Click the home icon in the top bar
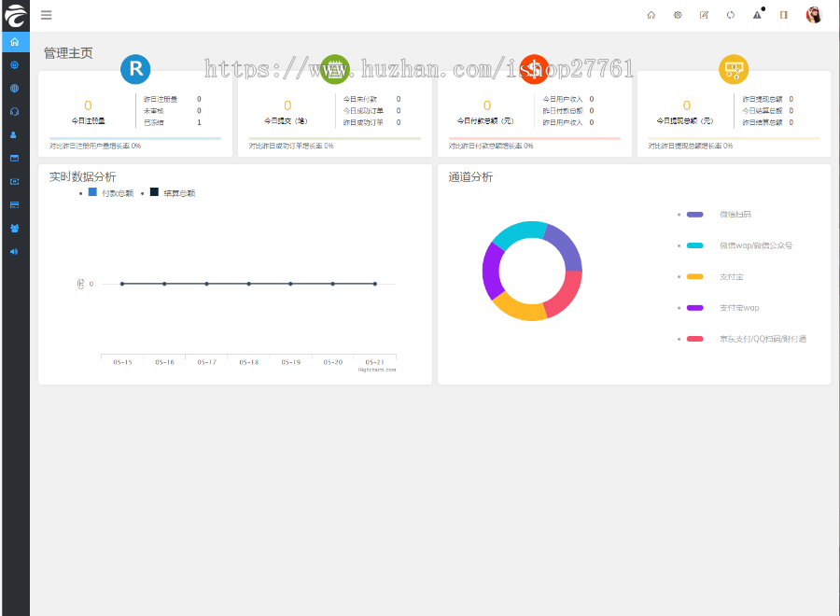 click(651, 15)
